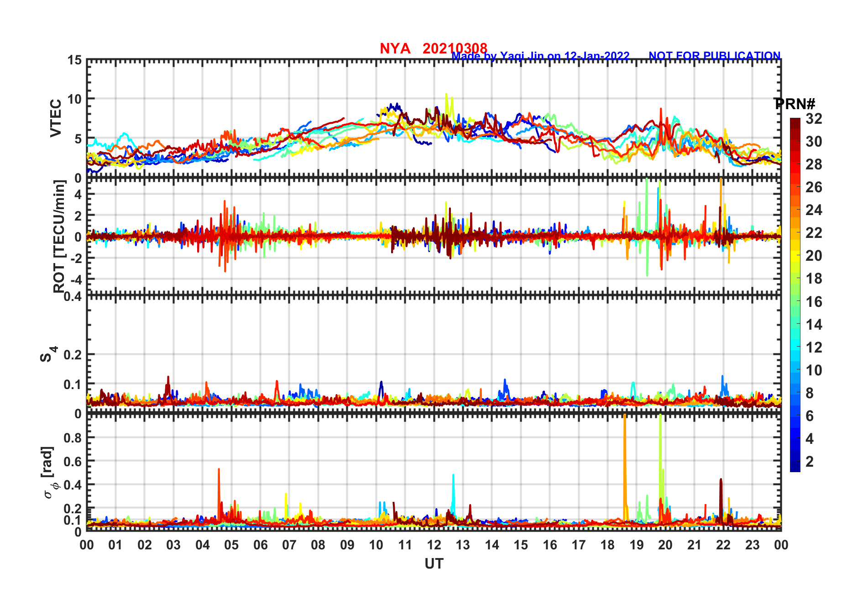Click x-axis tick label 18

[607, 545]
